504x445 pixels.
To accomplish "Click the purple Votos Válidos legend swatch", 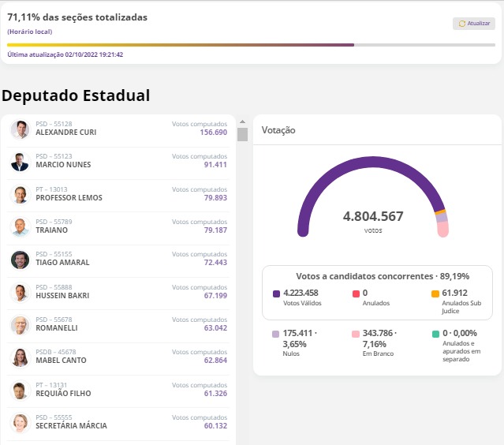I will pos(277,294).
